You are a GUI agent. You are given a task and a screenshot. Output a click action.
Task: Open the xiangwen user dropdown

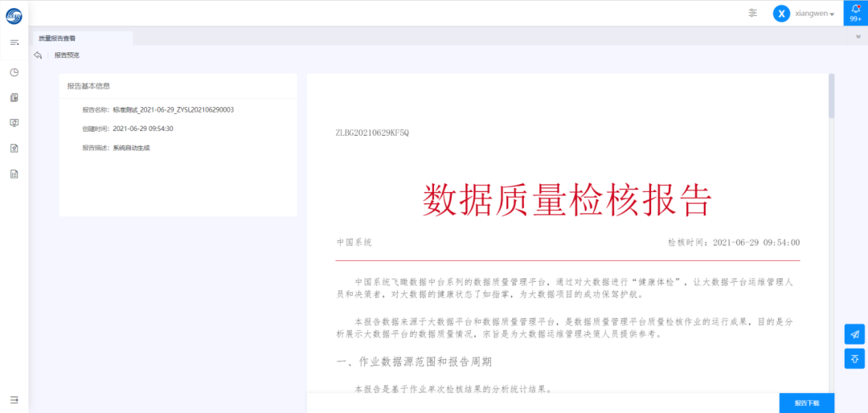814,14
